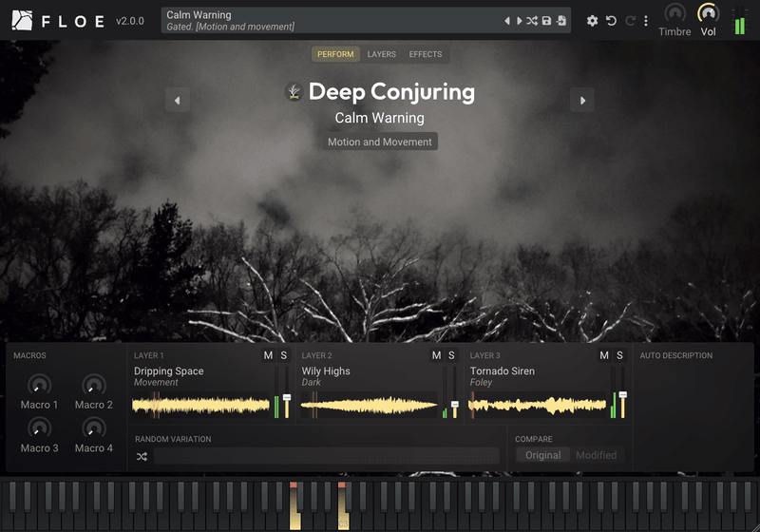
Task: Click the Layer 1 waveform display
Action: click(x=200, y=405)
